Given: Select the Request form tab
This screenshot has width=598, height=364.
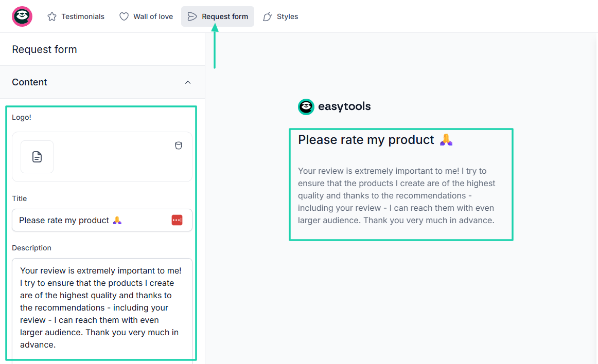Looking at the screenshot, I should point(224,16).
